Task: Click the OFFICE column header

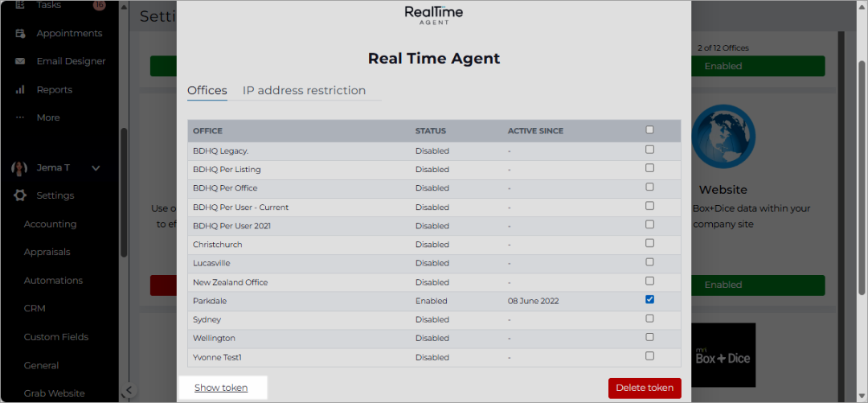Action: click(x=207, y=131)
